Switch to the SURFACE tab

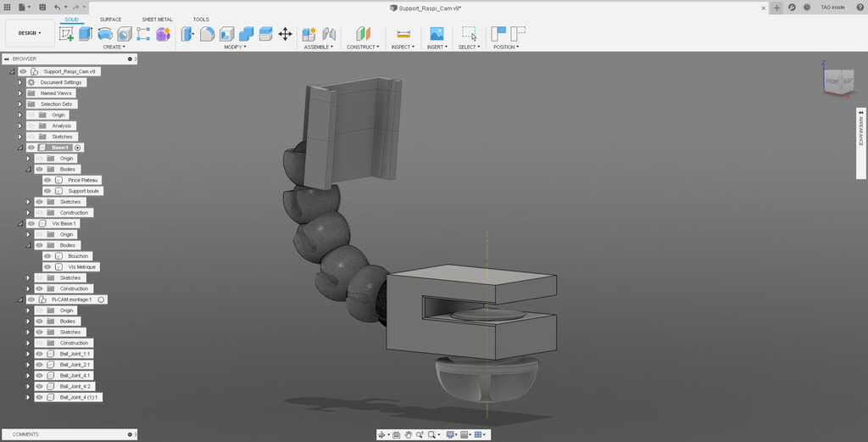pos(110,19)
